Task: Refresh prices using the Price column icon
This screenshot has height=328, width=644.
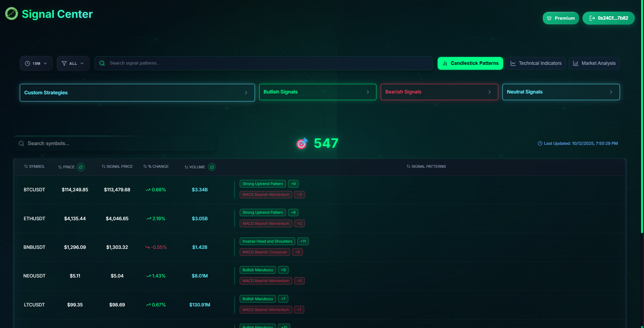Action: tap(81, 167)
